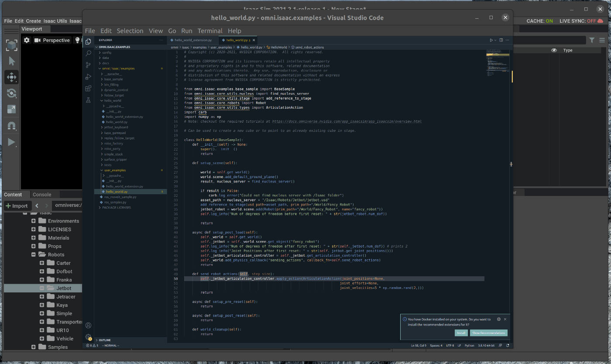Click the cube selection mode icon in Isaac Sim
This screenshot has width=611, height=364.
point(11,45)
